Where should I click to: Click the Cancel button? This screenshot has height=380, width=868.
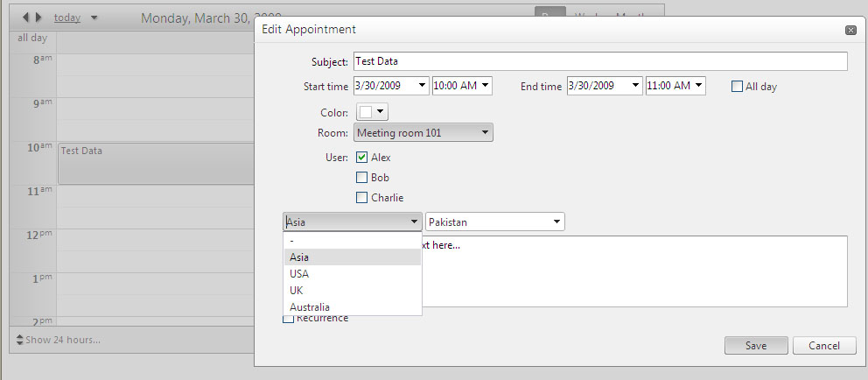824,346
